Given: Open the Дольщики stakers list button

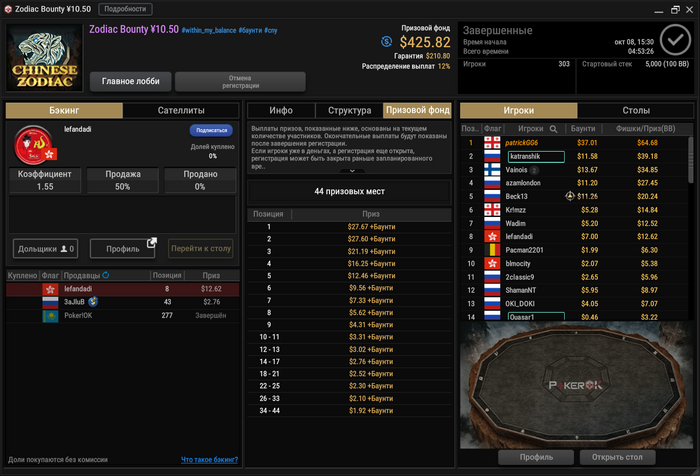Looking at the screenshot, I should click(x=46, y=249).
